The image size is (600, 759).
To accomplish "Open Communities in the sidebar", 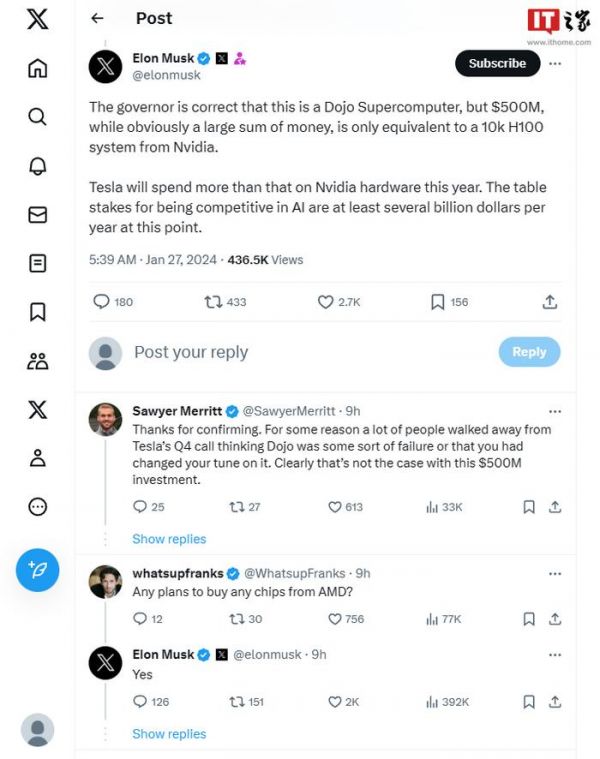I will 37,361.
